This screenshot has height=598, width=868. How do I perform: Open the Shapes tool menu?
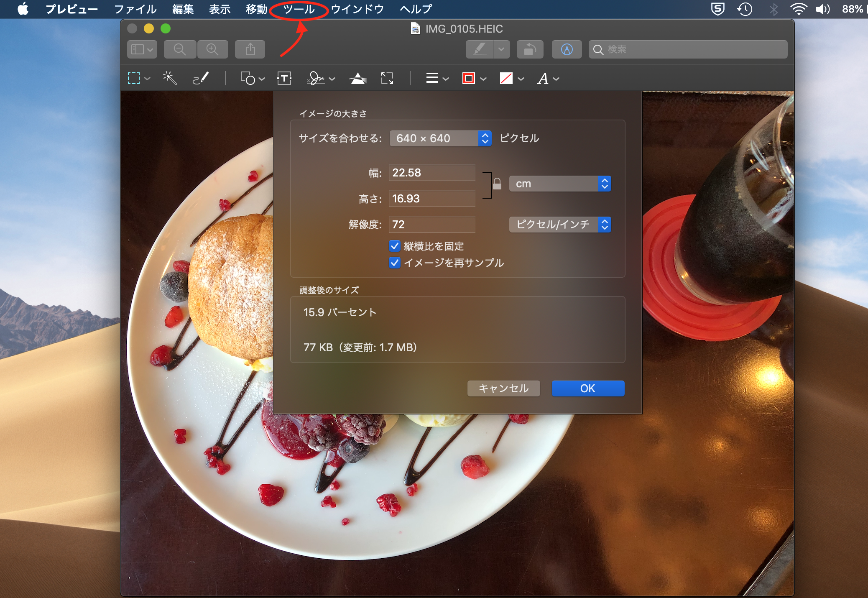(252, 78)
